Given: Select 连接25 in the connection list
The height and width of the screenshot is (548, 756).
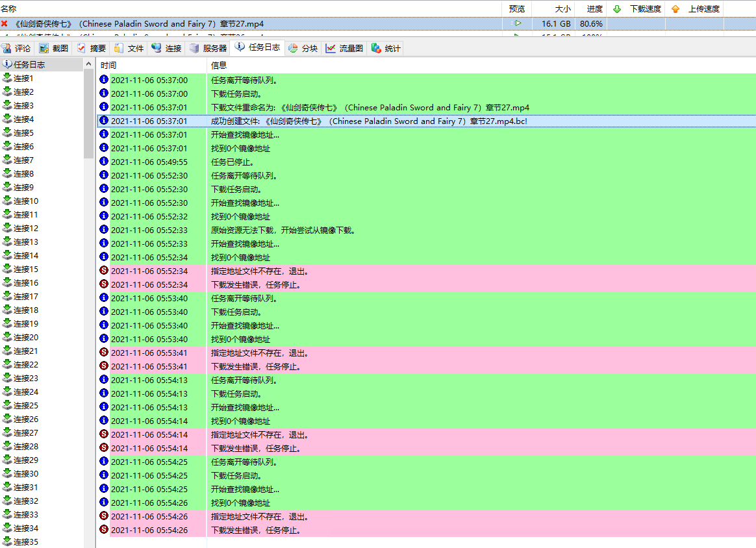Looking at the screenshot, I should 26,405.
